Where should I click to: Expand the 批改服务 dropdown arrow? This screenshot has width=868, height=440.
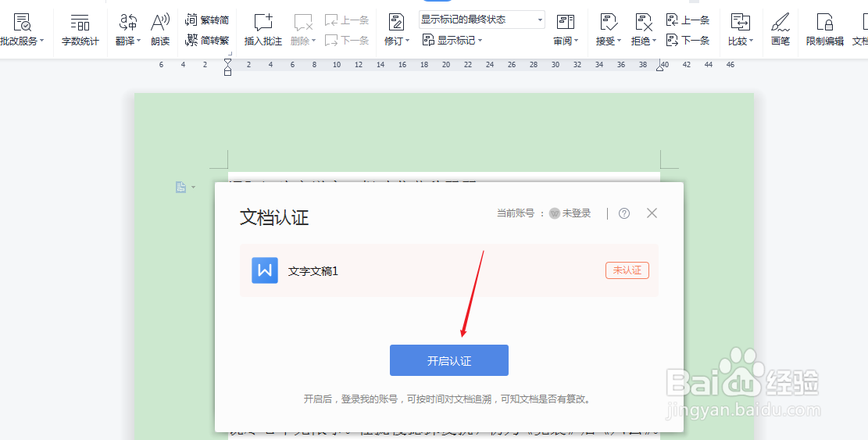pos(42,41)
